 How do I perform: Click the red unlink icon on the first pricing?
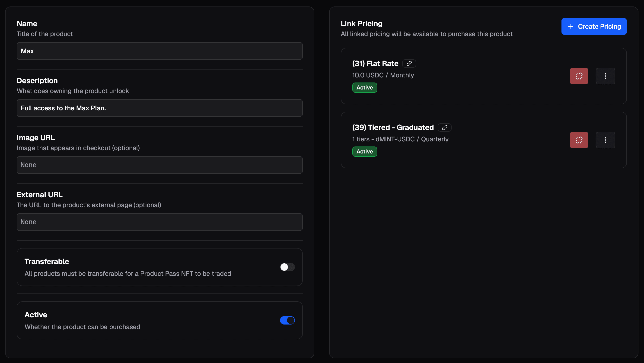(579, 76)
